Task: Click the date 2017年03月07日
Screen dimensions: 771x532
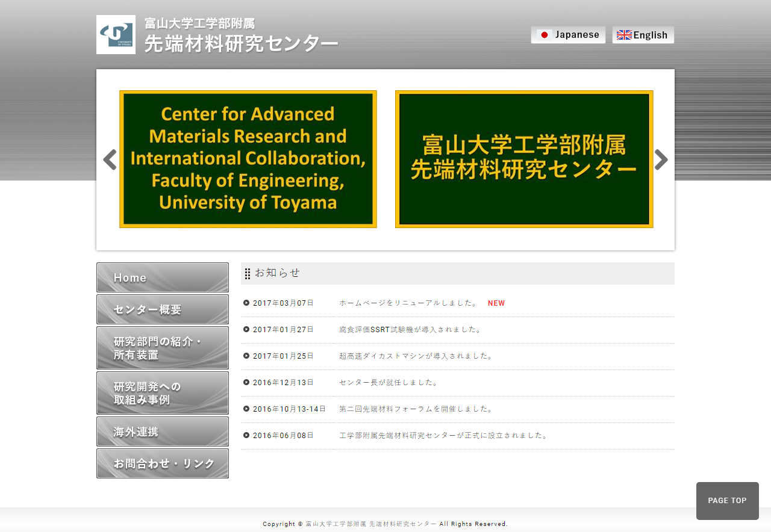Action: [283, 303]
